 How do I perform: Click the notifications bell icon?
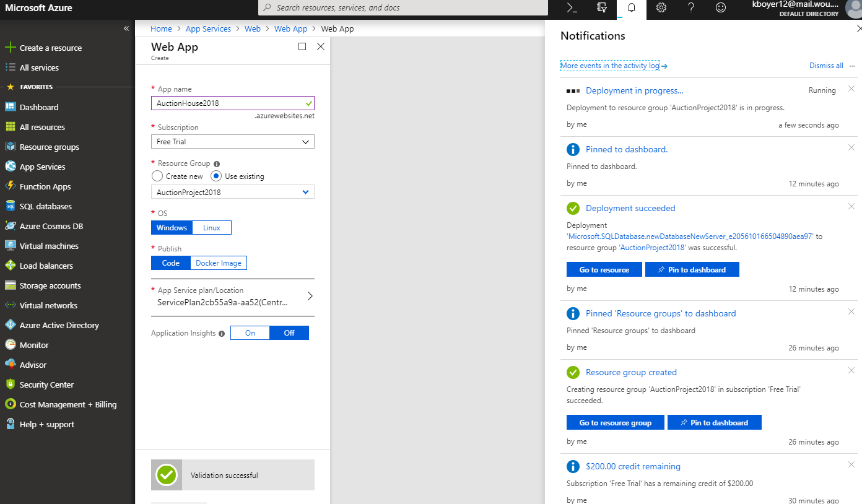pyautogui.click(x=632, y=8)
